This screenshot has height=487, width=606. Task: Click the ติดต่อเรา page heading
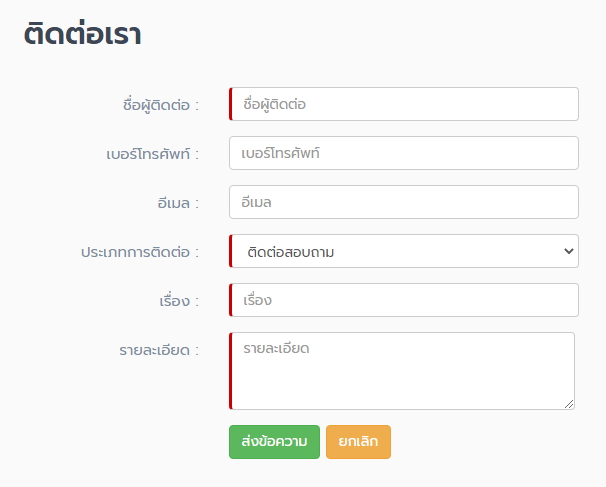point(82,34)
